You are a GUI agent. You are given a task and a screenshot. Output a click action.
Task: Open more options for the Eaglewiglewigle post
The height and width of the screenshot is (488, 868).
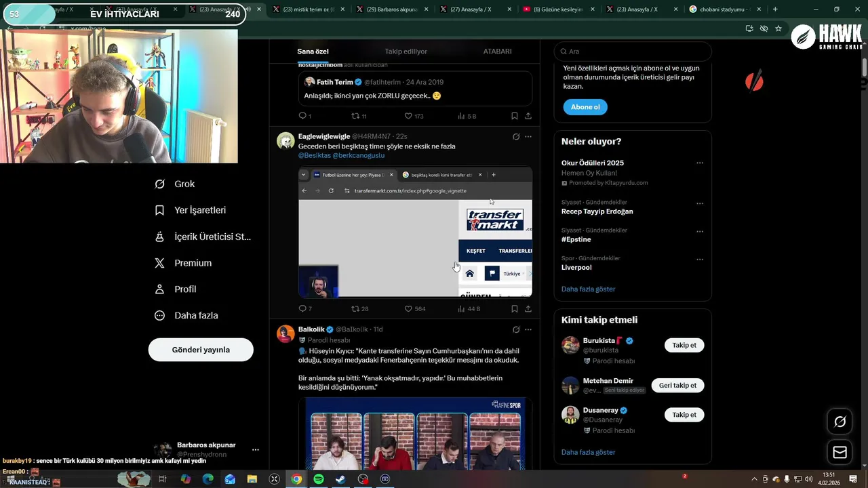click(x=528, y=136)
